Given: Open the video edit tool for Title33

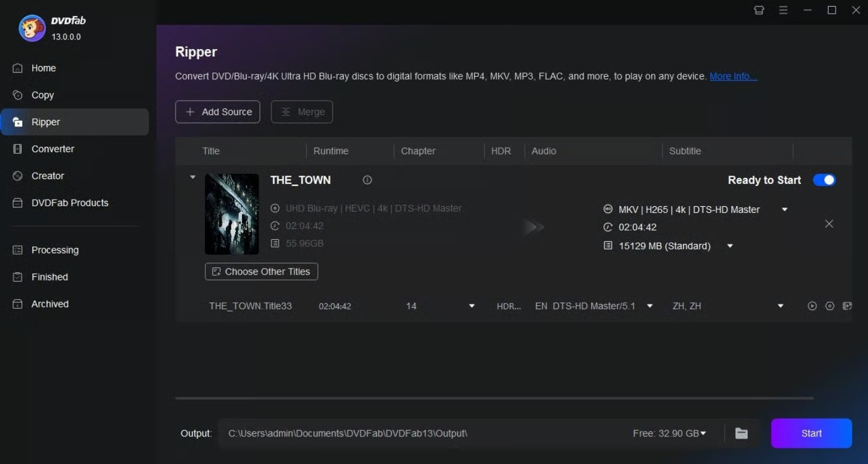Looking at the screenshot, I should 848,306.
